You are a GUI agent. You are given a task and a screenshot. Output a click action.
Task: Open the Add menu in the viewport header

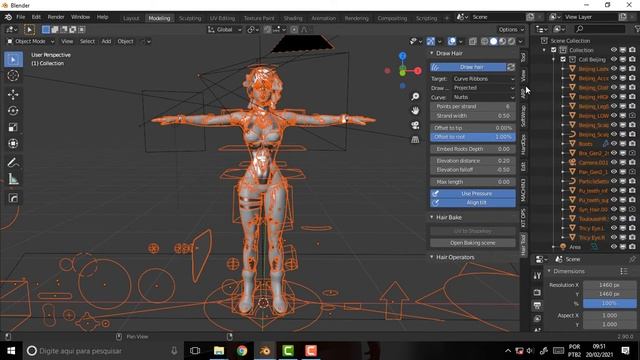pyautogui.click(x=106, y=41)
